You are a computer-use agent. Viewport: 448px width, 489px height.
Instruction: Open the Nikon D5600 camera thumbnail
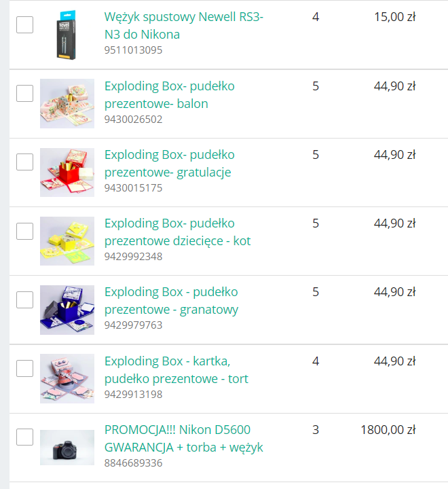tap(67, 447)
